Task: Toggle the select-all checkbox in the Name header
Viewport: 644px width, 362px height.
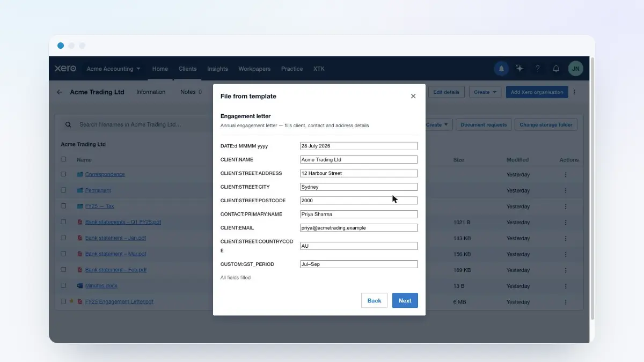Action: coord(64,159)
